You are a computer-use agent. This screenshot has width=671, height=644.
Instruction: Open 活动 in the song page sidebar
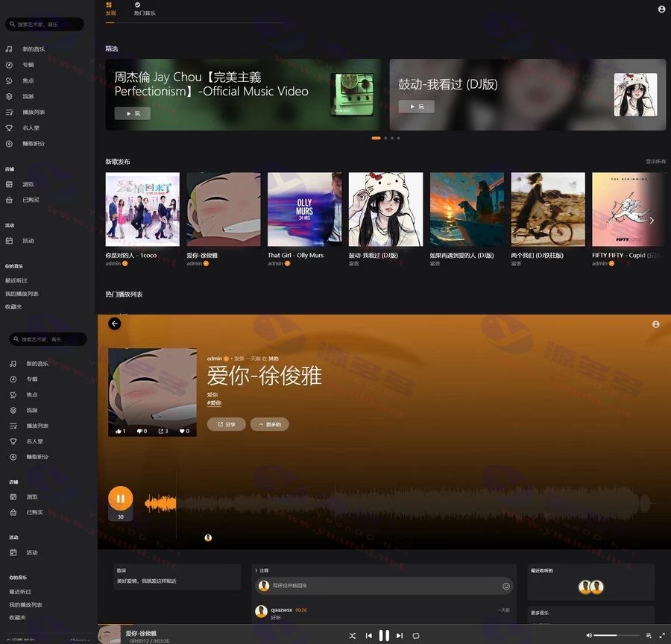point(25,553)
